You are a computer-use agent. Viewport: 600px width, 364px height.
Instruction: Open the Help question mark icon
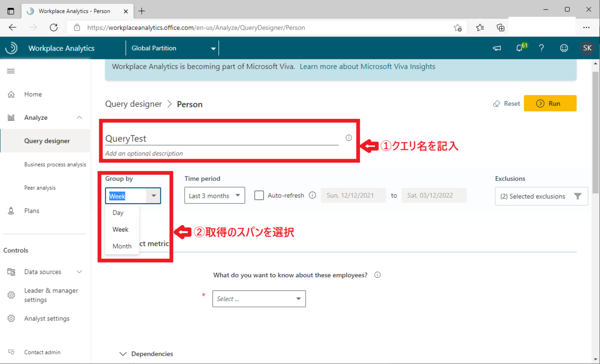pos(541,48)
